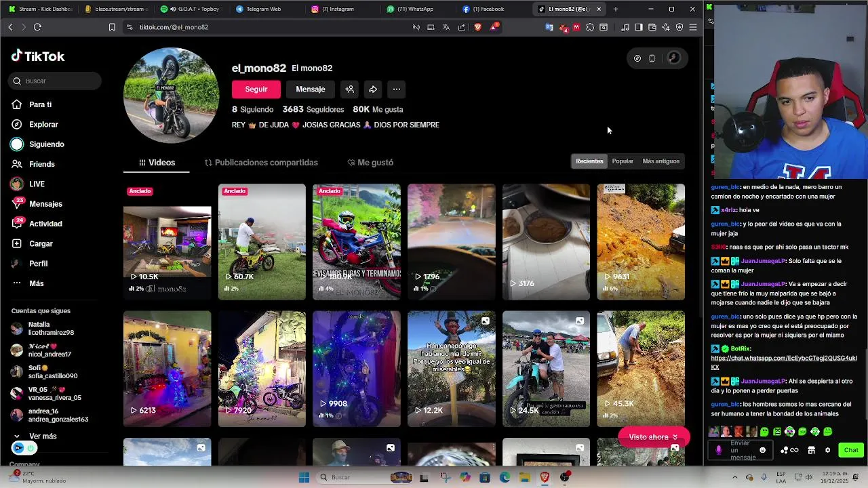
Task: Click the phone app icon top right
Action: [x=652, y=58]
